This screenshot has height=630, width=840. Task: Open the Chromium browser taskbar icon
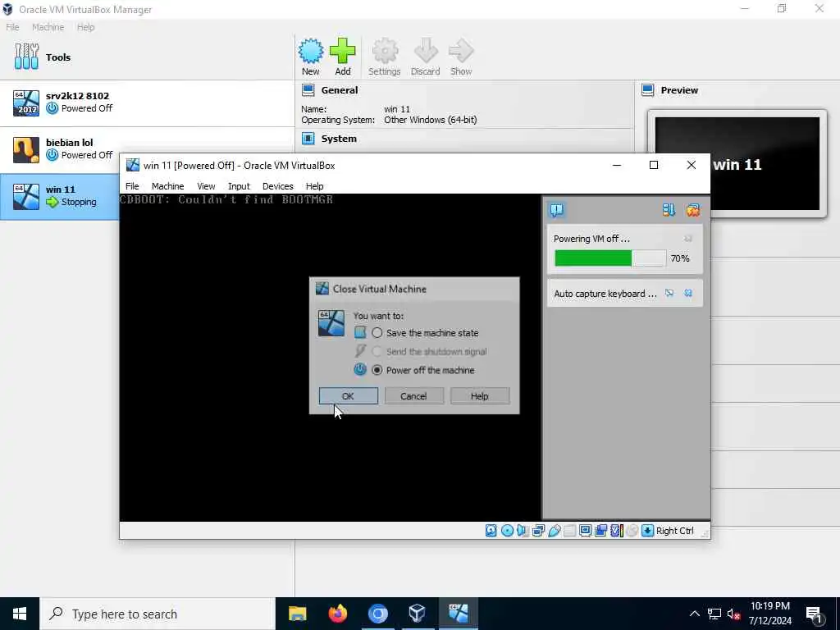(x=377, y=614)
